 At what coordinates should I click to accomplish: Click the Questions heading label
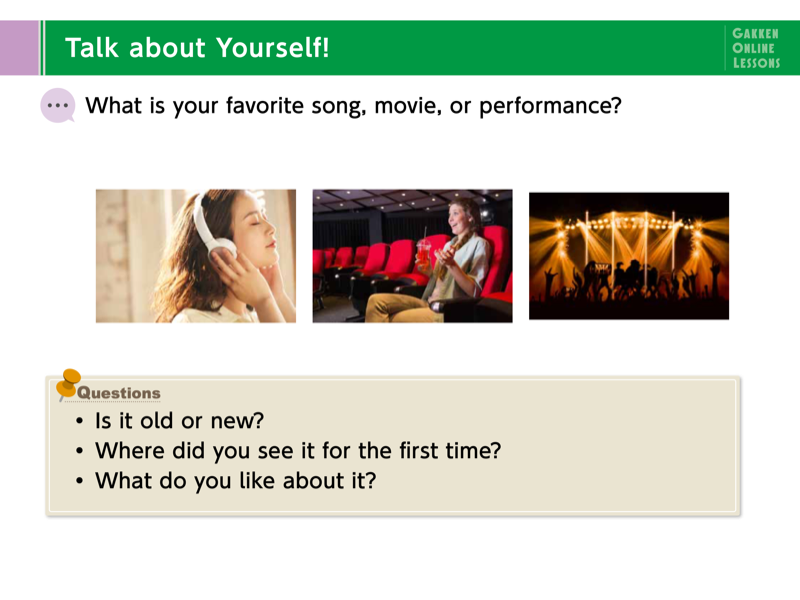coord(118,393)
